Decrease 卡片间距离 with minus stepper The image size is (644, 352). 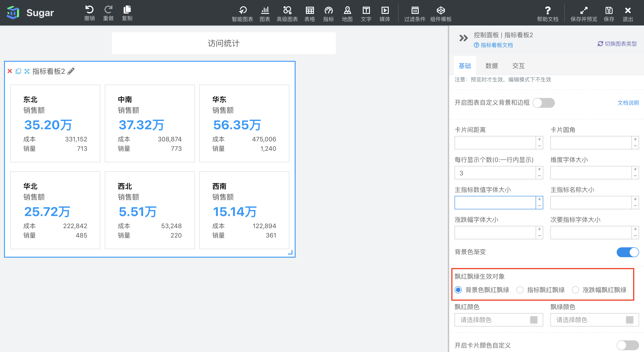(x=539, y=146)
